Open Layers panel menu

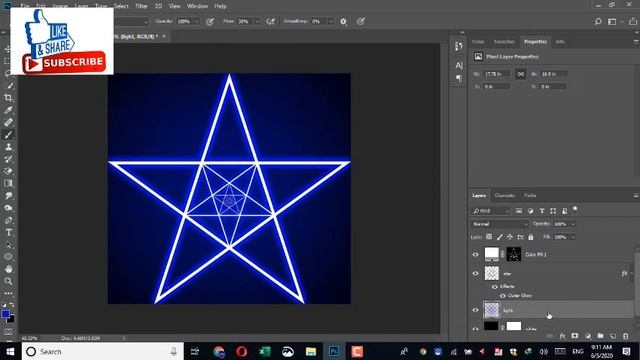click(636, 196)
